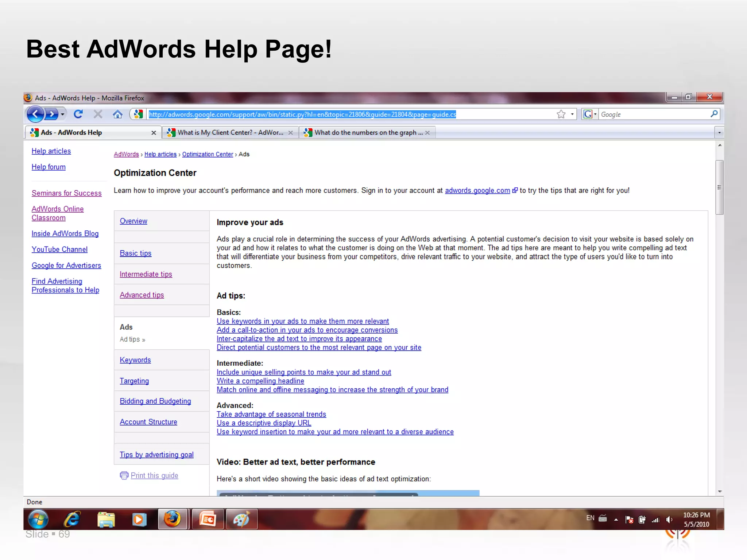
Task: Switch to What is My Client Center tab
Action: point(230,133)
